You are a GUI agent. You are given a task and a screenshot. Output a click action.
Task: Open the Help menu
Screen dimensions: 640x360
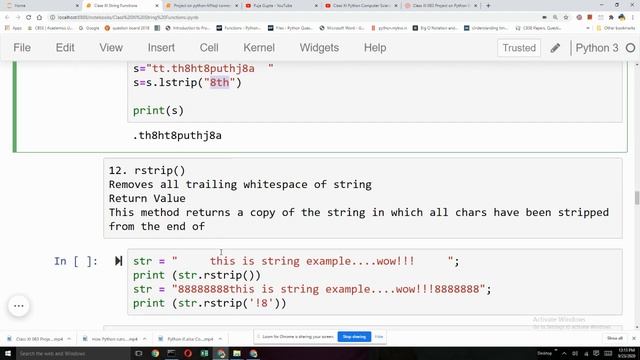coord(375,48)
